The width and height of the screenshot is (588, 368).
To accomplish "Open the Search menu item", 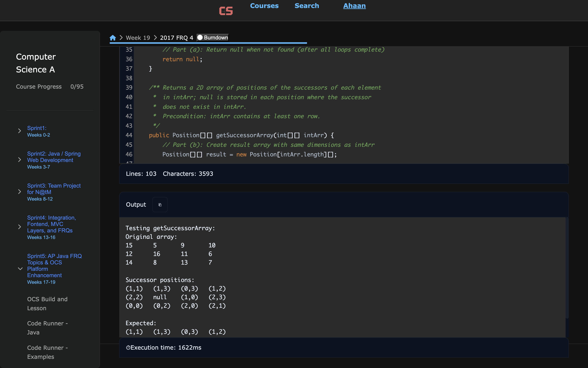I will [307, 6].
